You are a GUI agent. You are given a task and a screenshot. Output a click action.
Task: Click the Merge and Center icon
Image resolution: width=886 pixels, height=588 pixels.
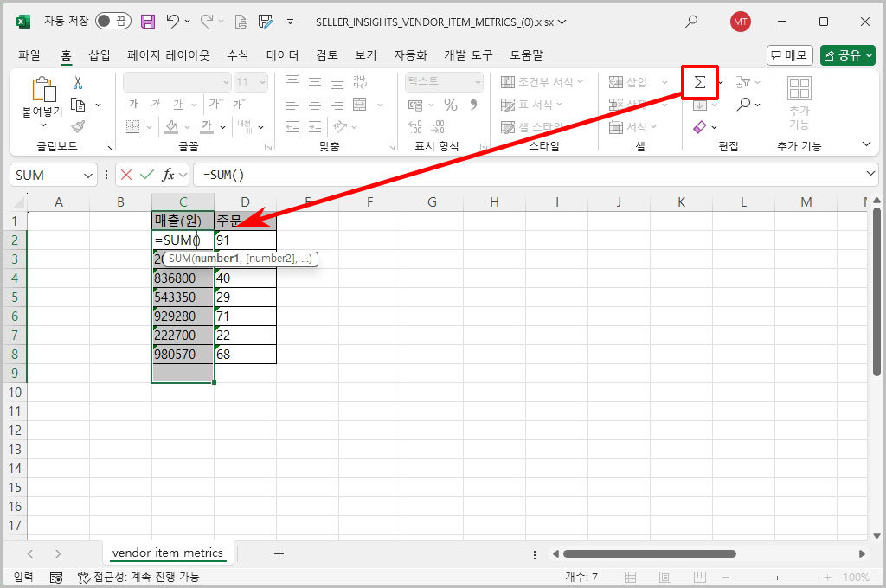coord(359,105)
